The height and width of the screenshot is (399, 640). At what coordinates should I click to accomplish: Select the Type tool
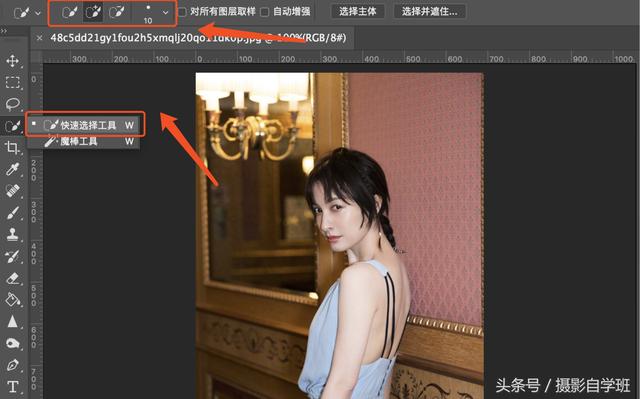(12, 387)
